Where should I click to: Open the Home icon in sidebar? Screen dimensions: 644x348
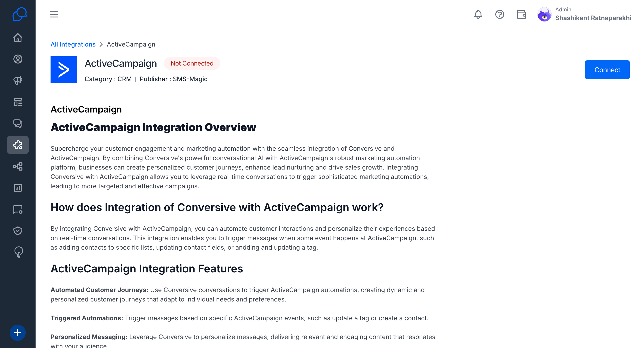[18, 38]
